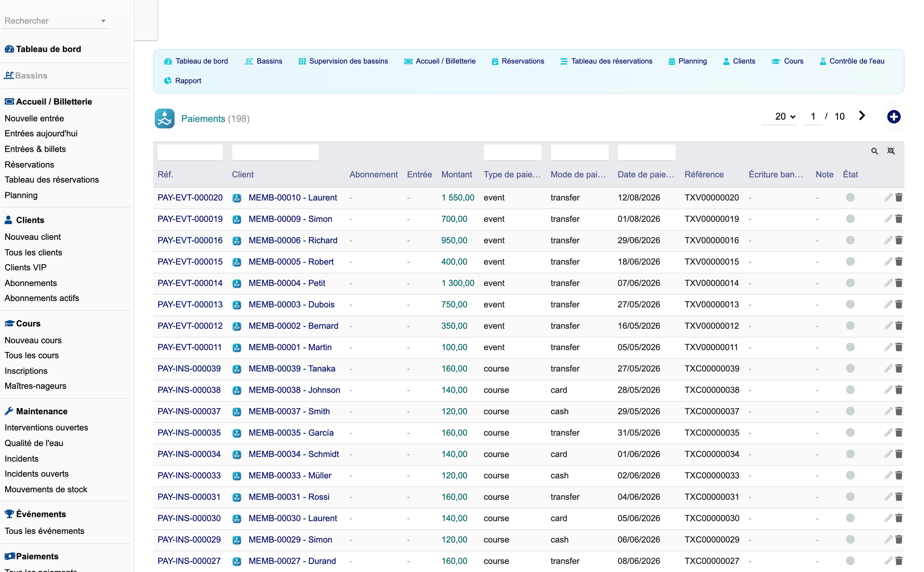924x572 pixels.
Task: Open Clients VIP in sidebar
Action: coord(26,267)
